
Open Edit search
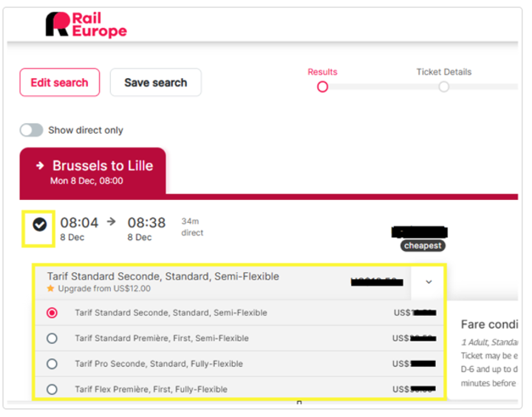(x=60, y=83)
